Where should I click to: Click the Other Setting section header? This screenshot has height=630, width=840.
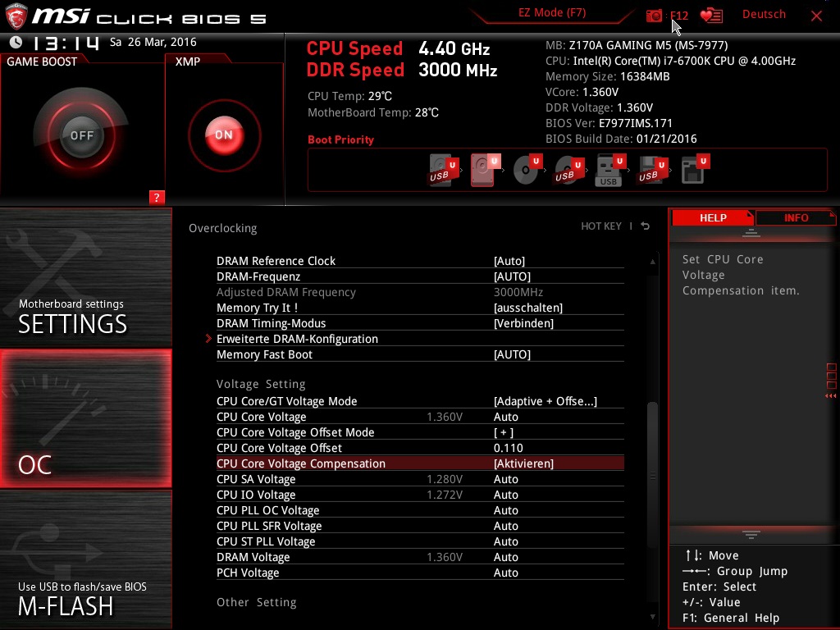click(256, 602)
